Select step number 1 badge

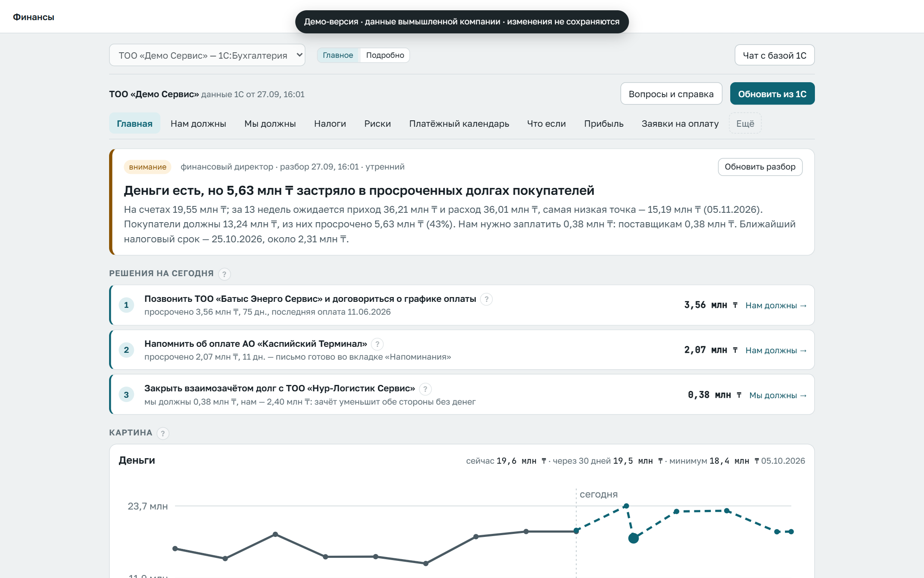click(126, 305)
